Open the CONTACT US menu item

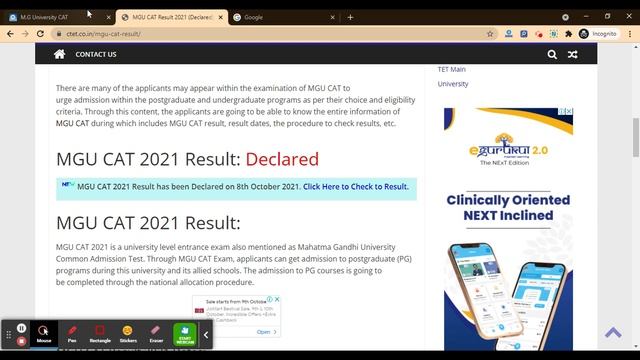(96, 54)
